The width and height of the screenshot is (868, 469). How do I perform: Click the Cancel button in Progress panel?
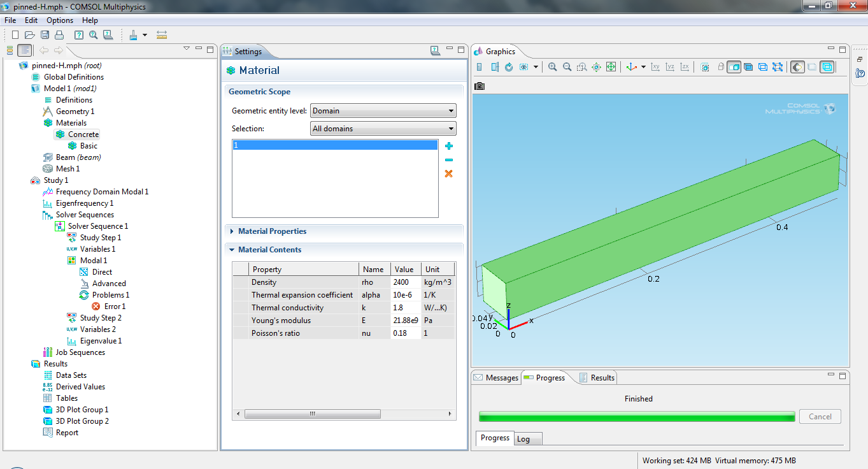[x=820, y=417]
